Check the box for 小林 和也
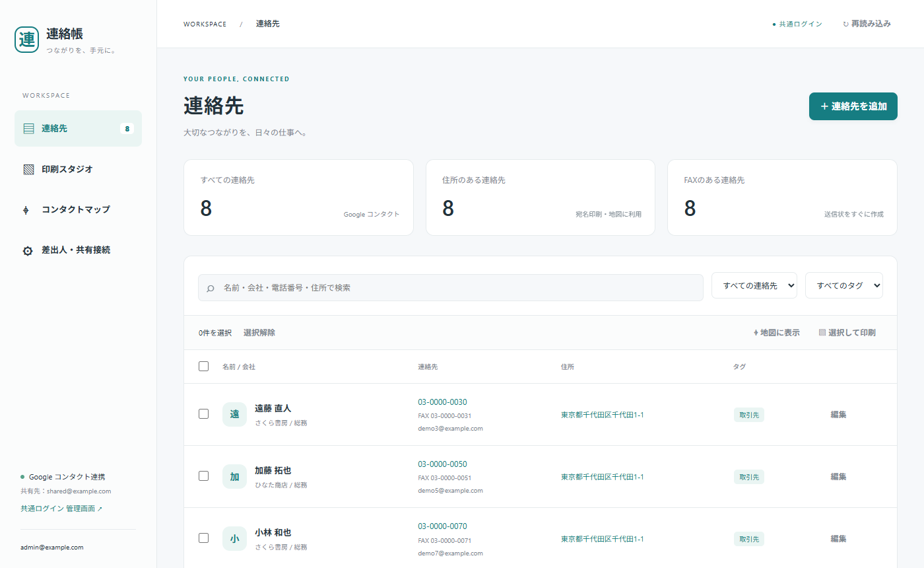924x568 pixels. tap(203, 538)
